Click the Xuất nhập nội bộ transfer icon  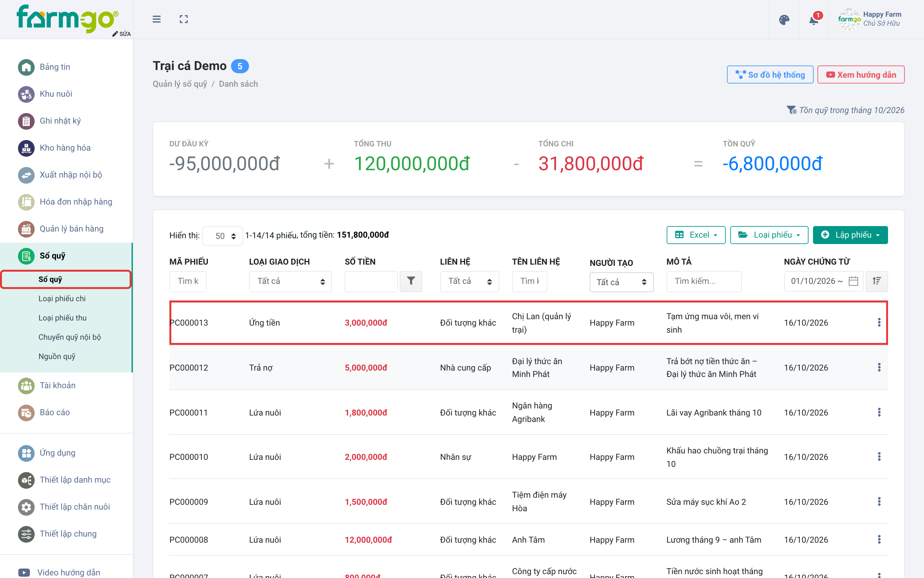(26, 175)
